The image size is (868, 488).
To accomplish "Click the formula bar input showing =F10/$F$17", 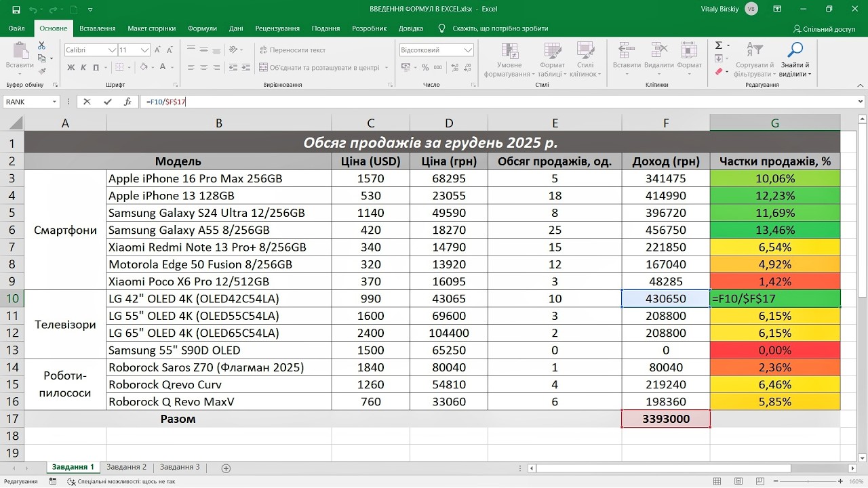I will tap(498, 102).
